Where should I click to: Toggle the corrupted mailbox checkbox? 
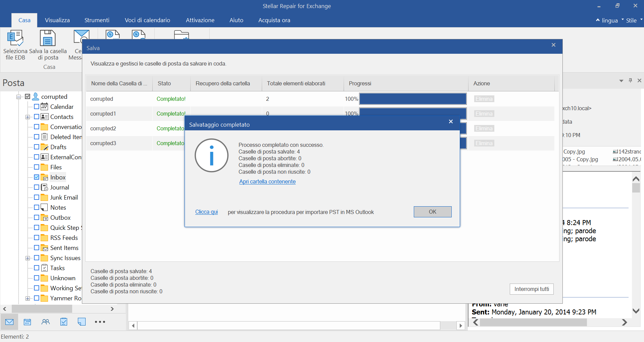pyautogui.click(x=28, y=97)
